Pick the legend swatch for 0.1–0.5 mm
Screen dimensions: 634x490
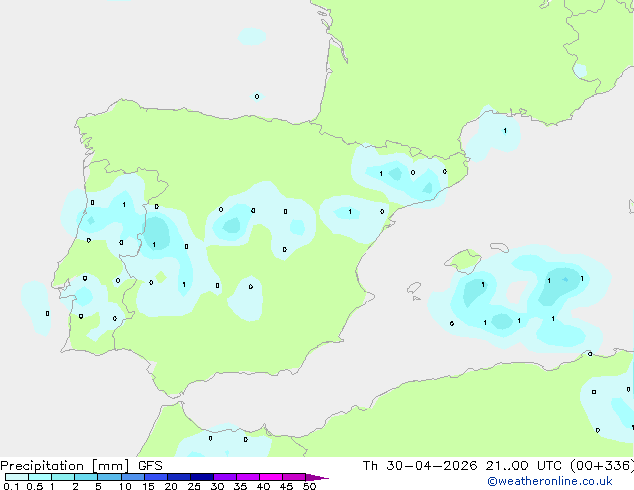pyautogui.click(x=17, y=477)
